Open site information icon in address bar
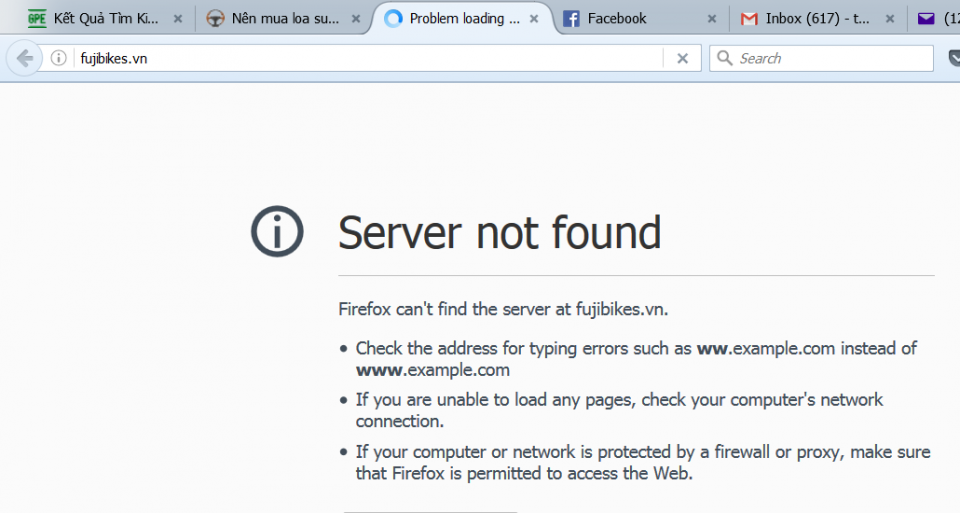 [58, 58]
